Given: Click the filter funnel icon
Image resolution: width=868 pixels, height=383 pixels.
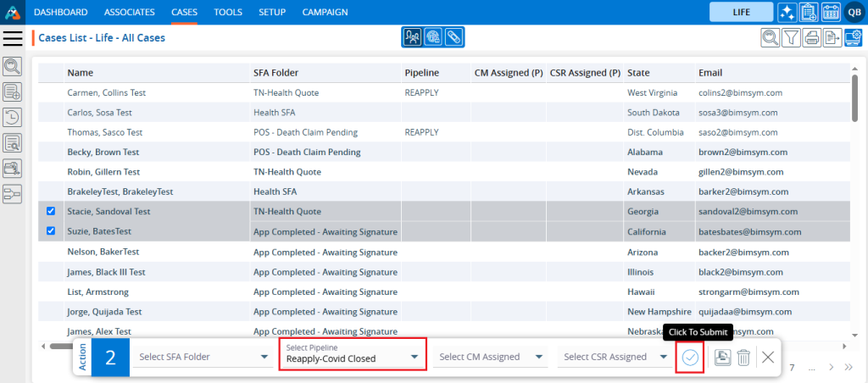Looking at the screenshot, I should (791, 37).
